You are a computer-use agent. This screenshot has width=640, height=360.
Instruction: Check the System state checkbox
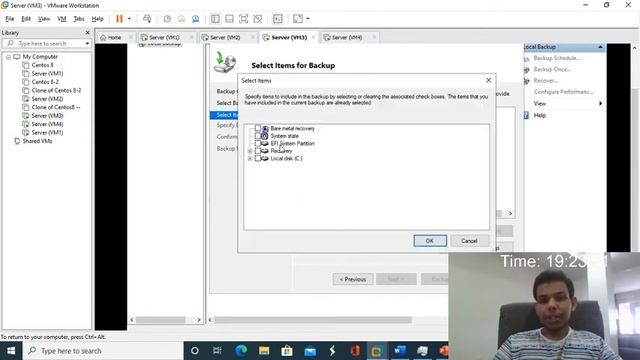coord(258,136)
